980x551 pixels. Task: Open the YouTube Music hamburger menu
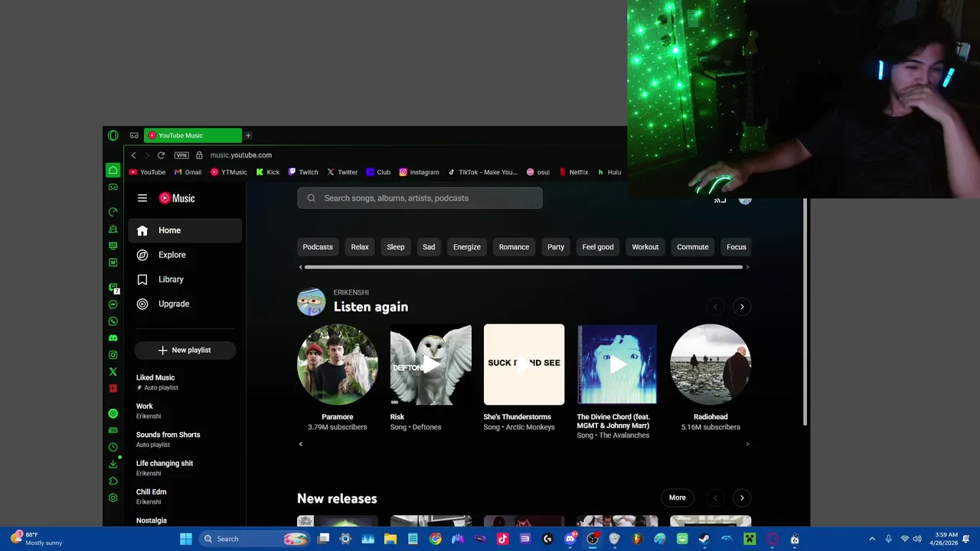142,198
